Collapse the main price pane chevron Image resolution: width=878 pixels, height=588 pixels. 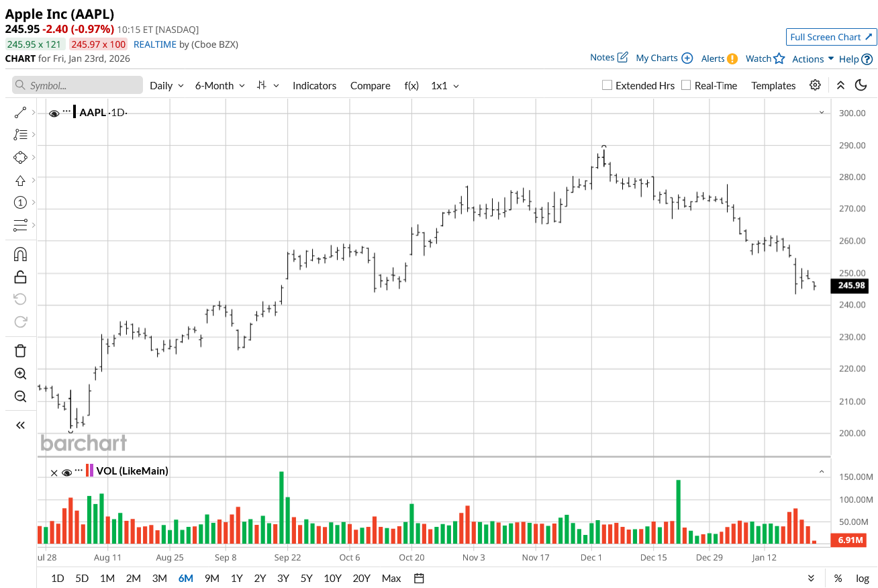(822, 113)
